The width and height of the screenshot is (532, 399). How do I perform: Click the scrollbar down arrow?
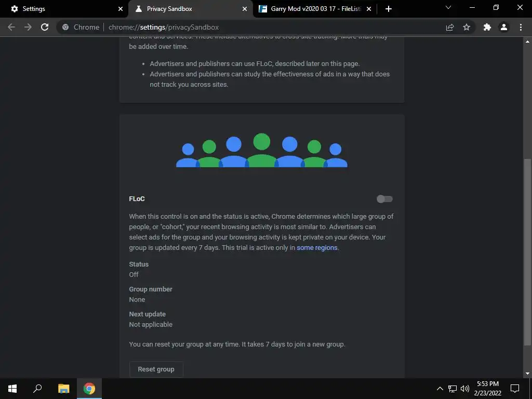[527, 374]
